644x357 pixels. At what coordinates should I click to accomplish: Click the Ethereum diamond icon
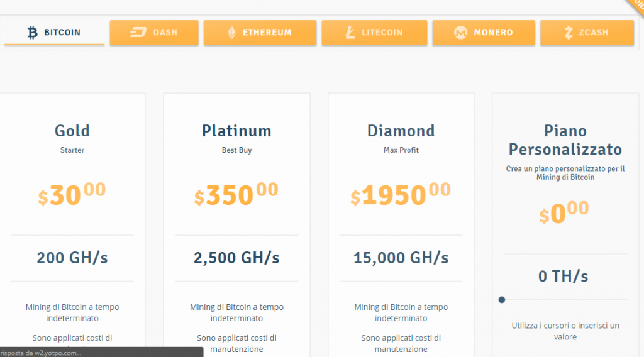click(x=231, y=33)
